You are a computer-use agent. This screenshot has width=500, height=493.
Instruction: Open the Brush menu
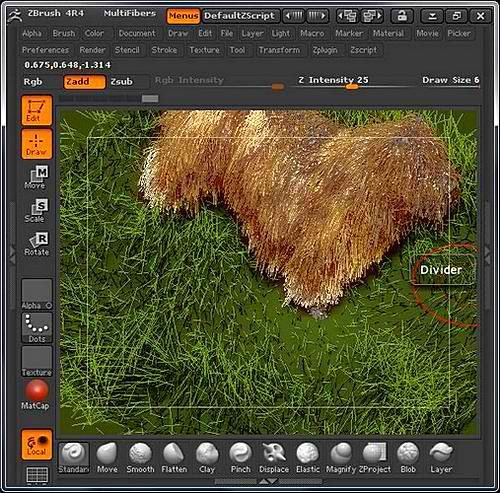click(64, 33)
